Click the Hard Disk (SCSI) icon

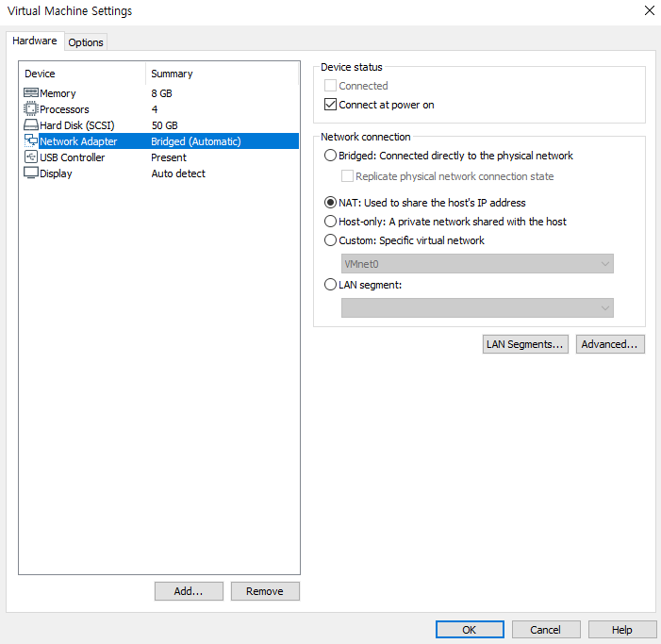point(31,124)
